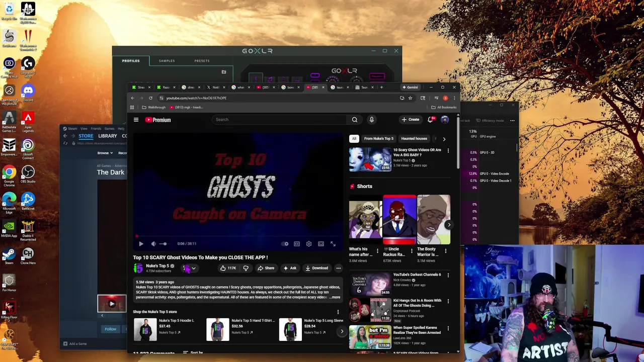
Task: Switch to the PRESETS tab in GoXLR
Action: pyautogui.click(x=202, y=61)
